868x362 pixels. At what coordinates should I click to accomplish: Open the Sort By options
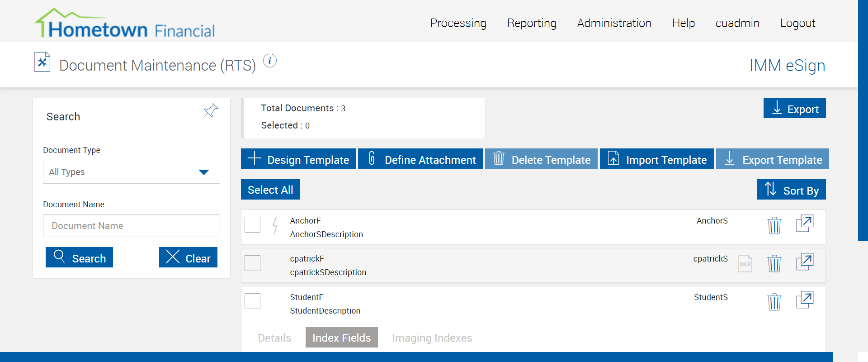click(791, 190)
